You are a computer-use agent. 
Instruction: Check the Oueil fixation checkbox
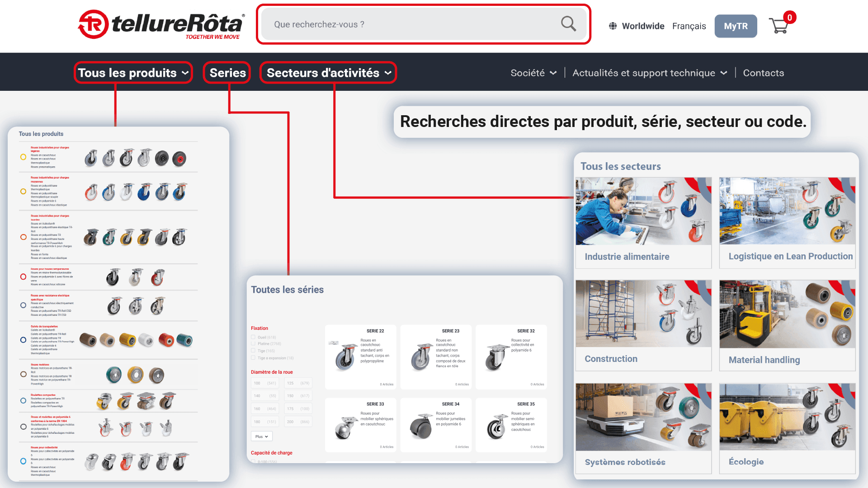(253, 337)
